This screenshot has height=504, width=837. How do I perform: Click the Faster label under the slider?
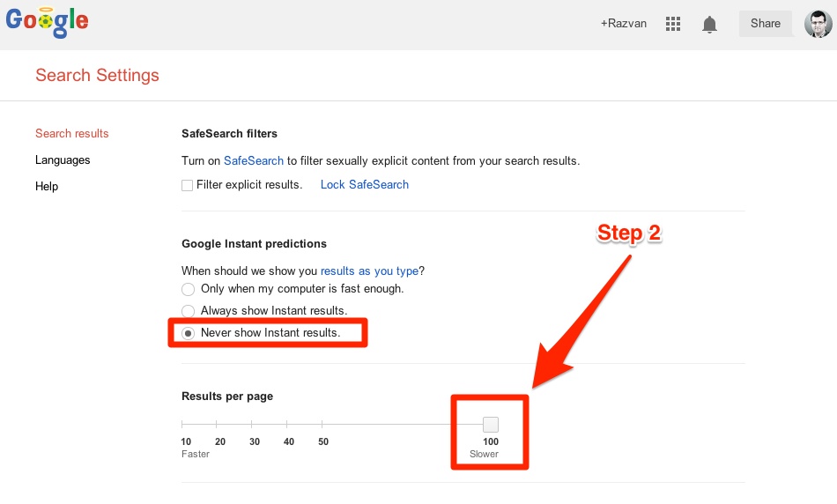(196, 454)
